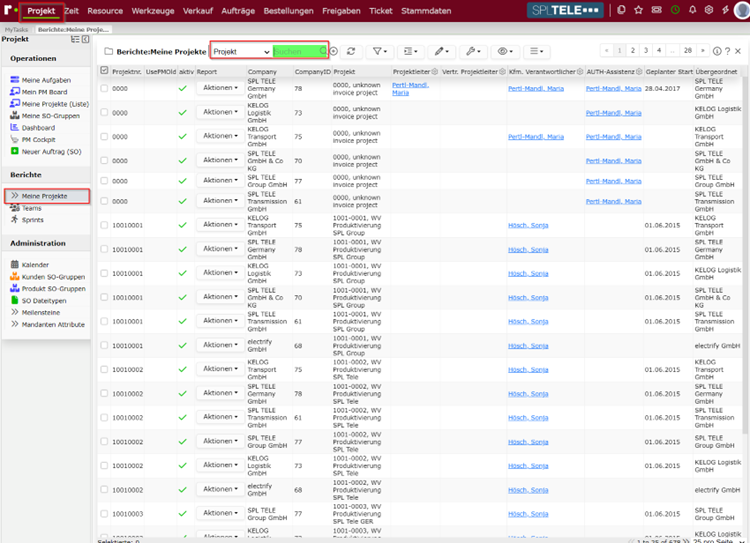Viewport: 750px width, 543px height.
Task: Open the Projekt search-field dropdown
Action: click(x=241, y=51)
